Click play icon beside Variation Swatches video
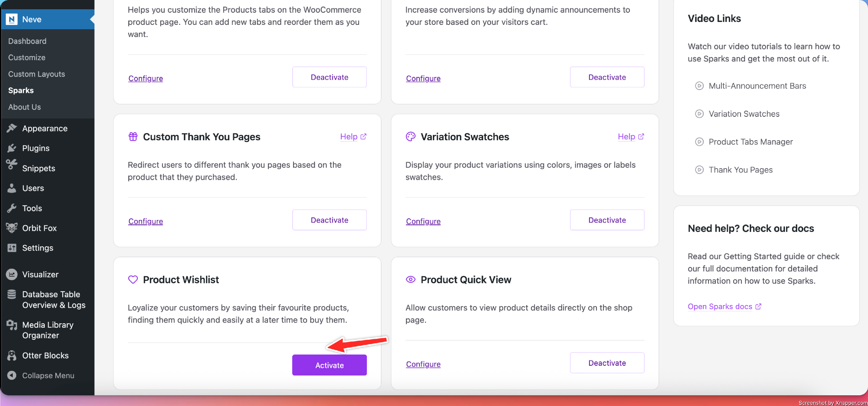This screenshot has height=406, width=868. pos(699,114)
